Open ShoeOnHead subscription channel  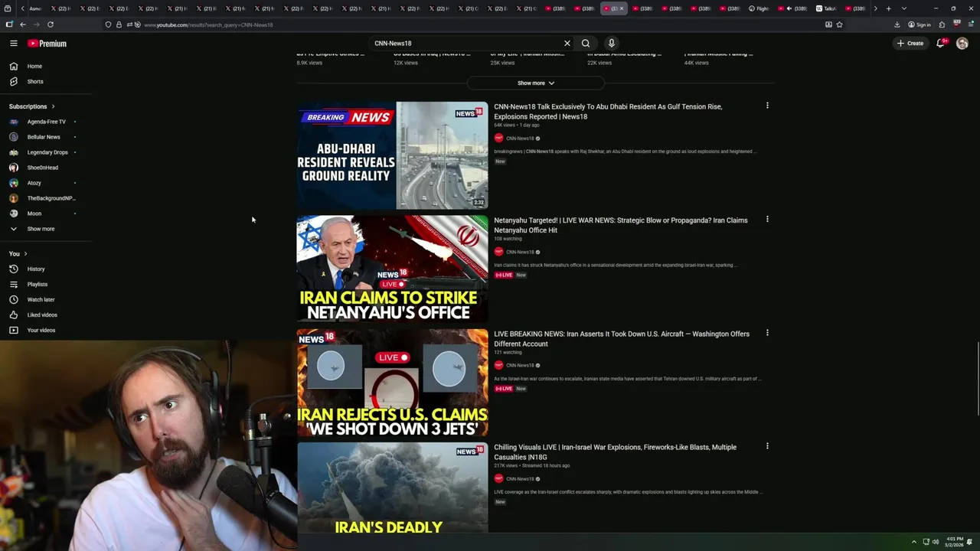click(42, 168)
